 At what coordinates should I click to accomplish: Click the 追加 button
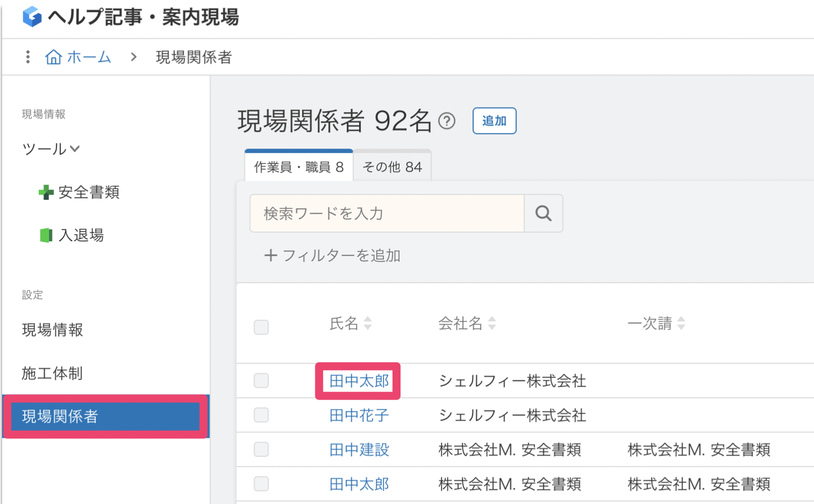tap(494, 121)
